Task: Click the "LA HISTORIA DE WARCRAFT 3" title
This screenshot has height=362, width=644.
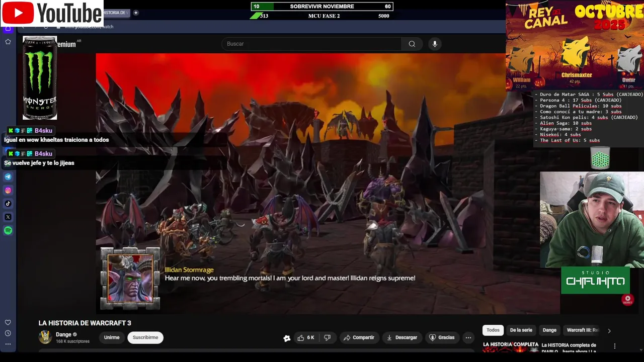Action: pyautogui.click(x=85, y=323)
